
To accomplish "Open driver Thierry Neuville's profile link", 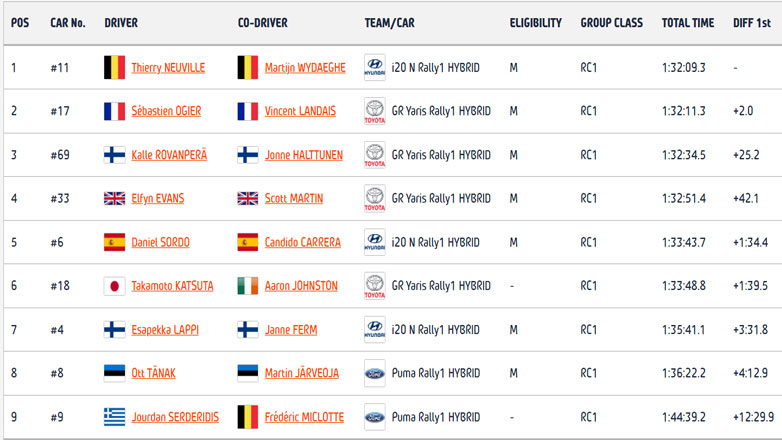I will 168,68.
